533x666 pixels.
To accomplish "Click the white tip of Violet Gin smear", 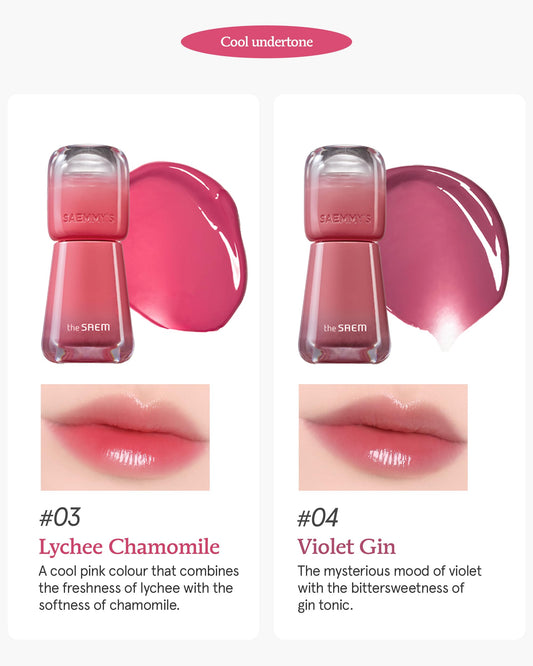I will pos(445,335).
